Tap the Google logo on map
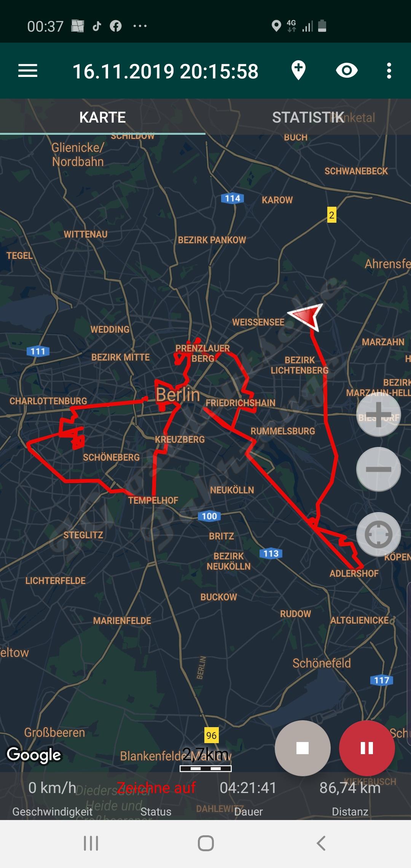411x868 pixels. tap(34, 755)
